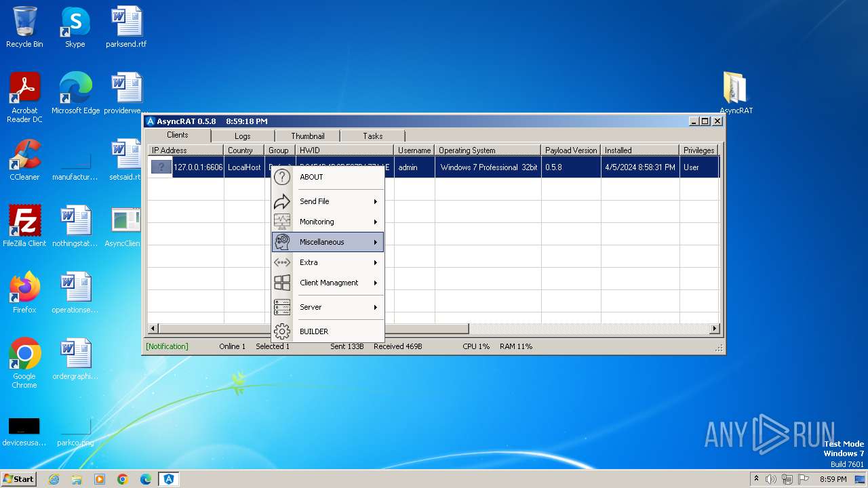Expand the Miscellaneous submenu arrow
The image size is (868, 488).
click(x=375, y=242)
